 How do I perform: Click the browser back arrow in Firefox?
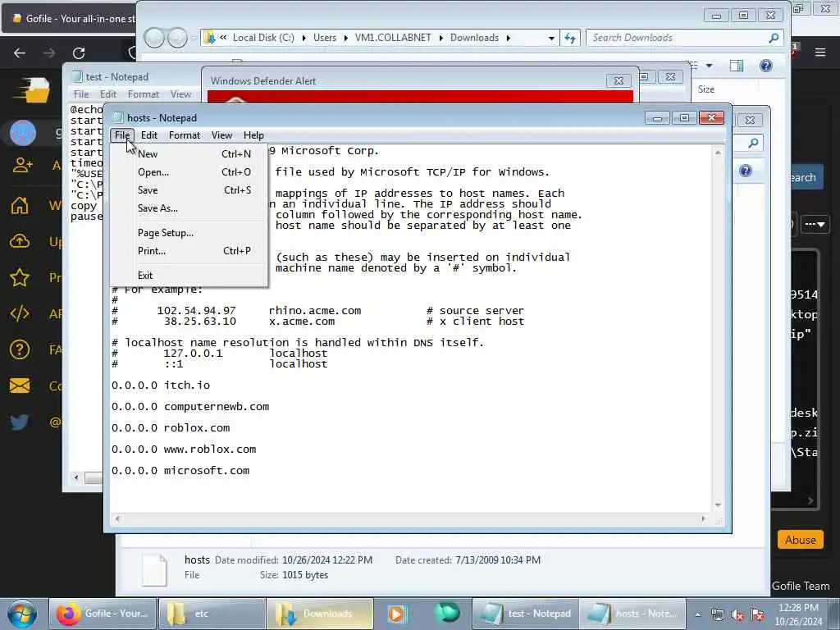(20, 52)
